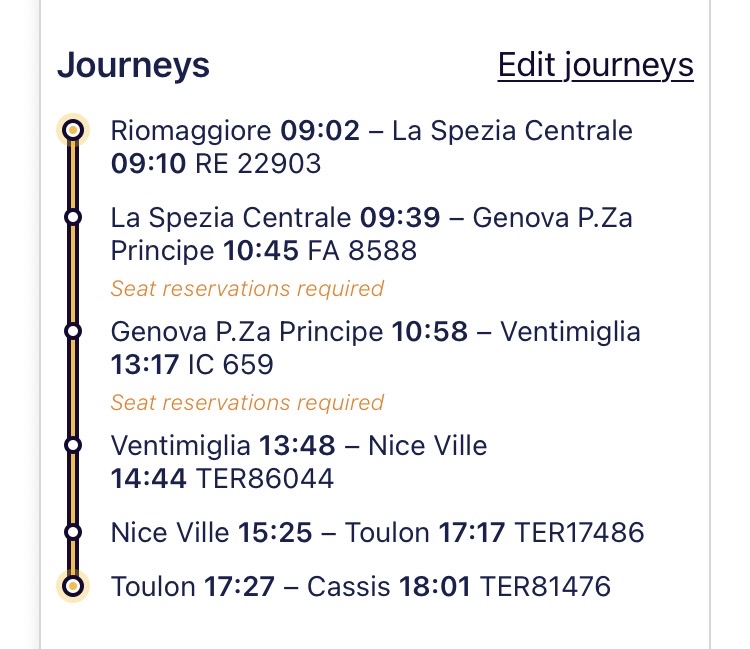Click seat reservation notice under FA 8588

247,289
